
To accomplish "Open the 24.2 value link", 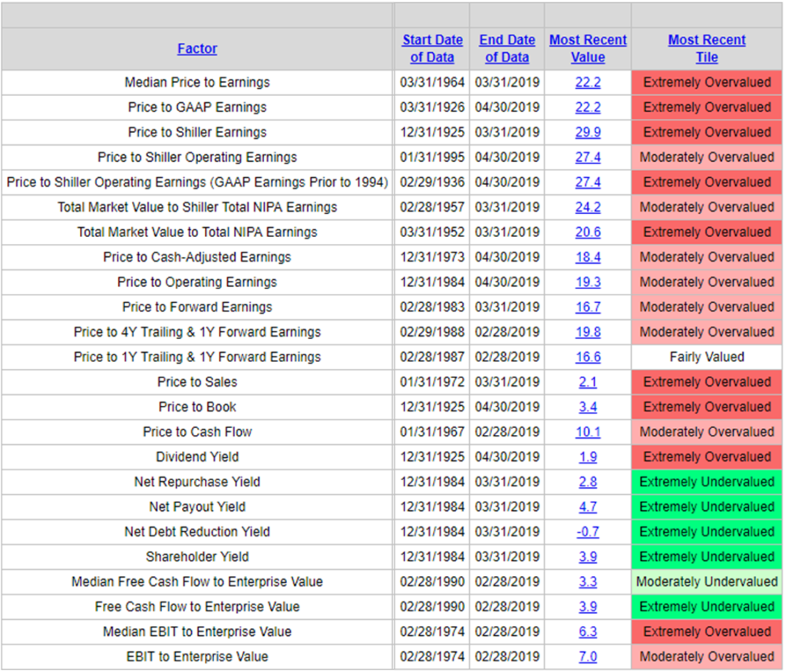I will 588,207.
